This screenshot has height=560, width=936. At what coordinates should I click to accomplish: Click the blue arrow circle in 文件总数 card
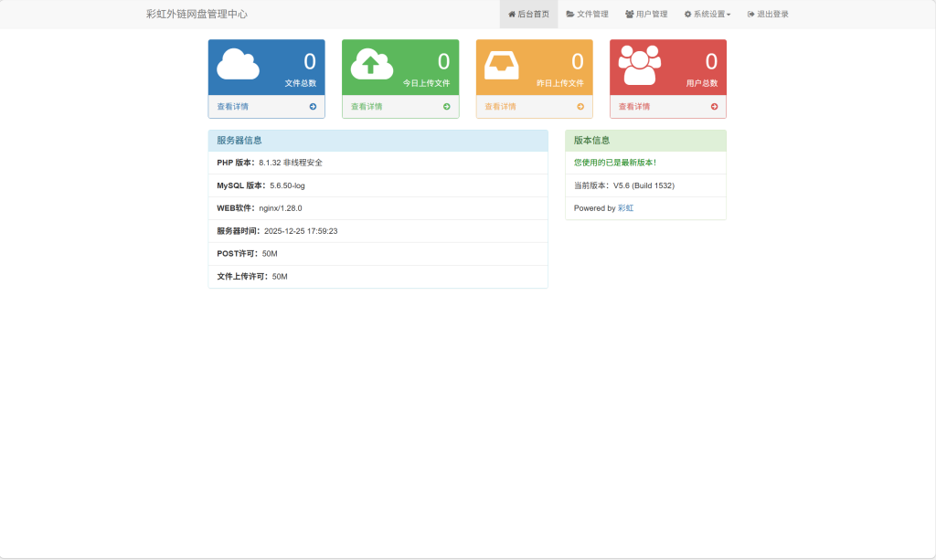tap(313, 107)
